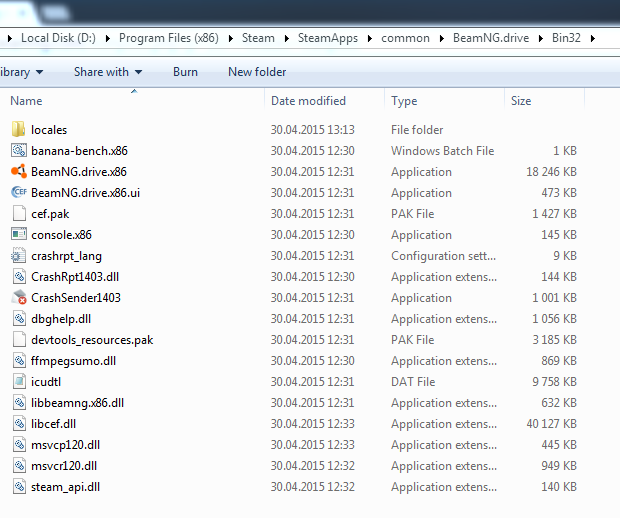
Task: Select the file name cef.pak
Action: tap(50, 214)
